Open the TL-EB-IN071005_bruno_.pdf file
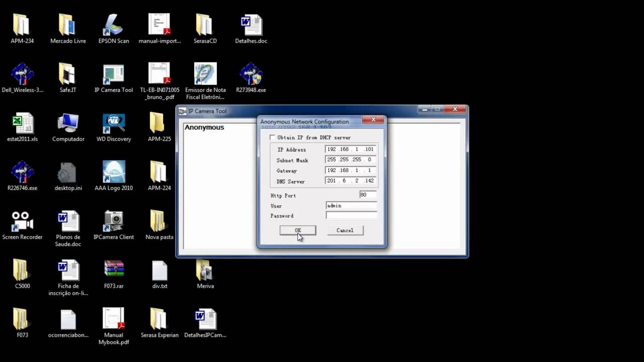 click(x=159, y=74)
